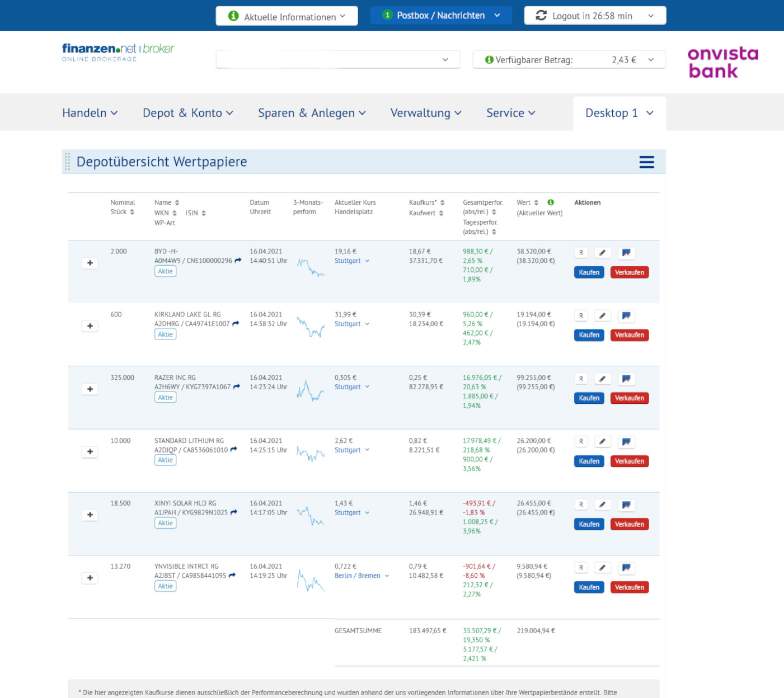This screenshot has height=698, width=784.
Task: Click Verkaufen for STANDARD LITHIUM RG
Action: [630, 461]
